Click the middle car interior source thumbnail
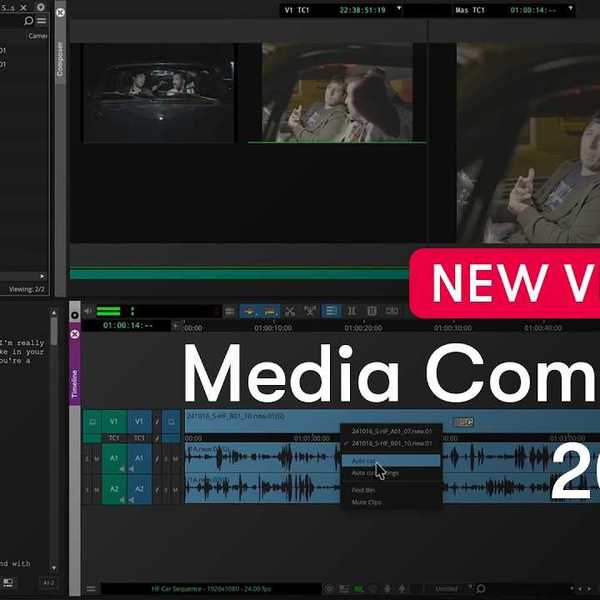 [337, 92]
